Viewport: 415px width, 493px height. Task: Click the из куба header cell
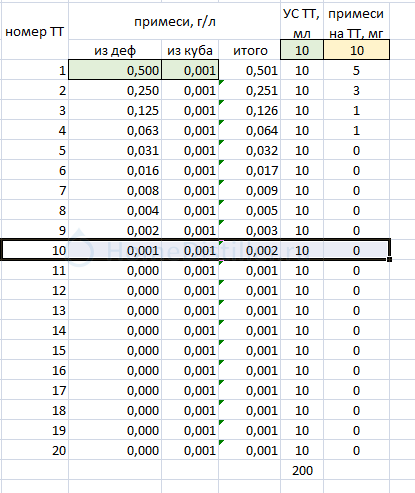coord(190,50)
